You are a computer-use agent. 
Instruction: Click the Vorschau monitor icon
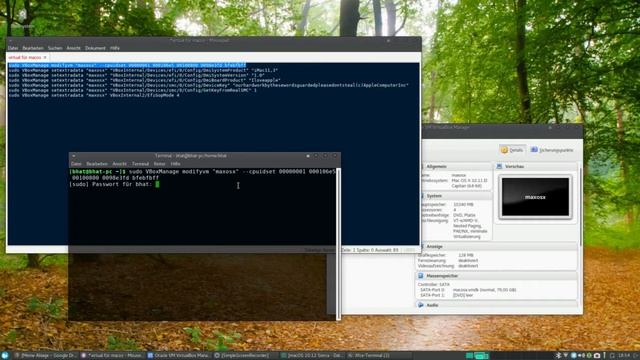500,167
